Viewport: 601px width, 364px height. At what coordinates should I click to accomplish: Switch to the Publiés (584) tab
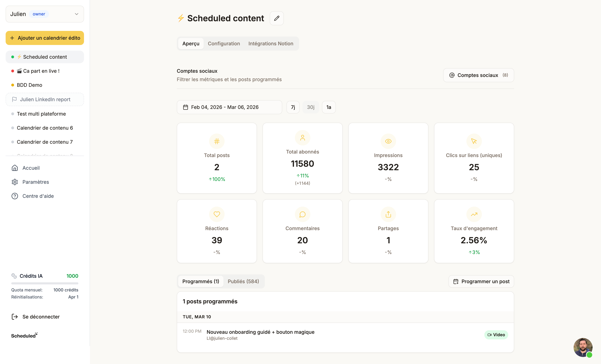click(x=243, y=281)
